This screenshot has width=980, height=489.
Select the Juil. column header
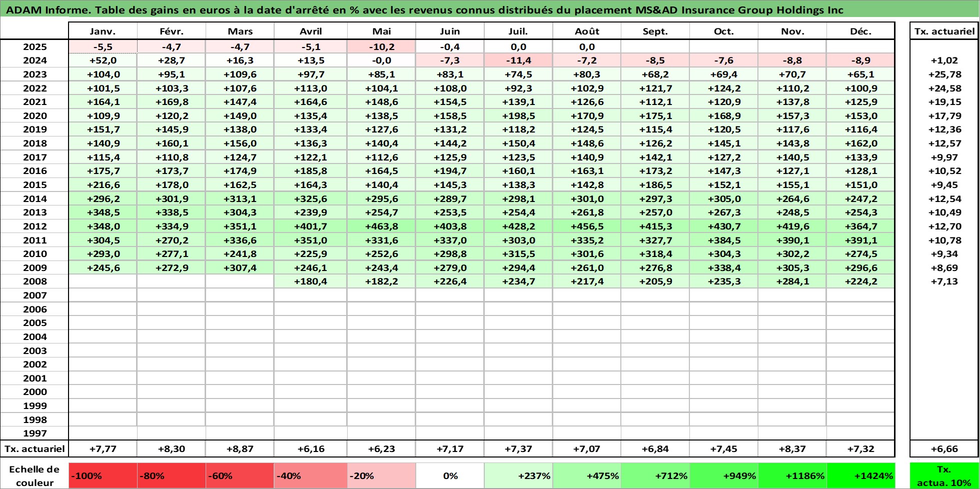(x=518, y=31)
